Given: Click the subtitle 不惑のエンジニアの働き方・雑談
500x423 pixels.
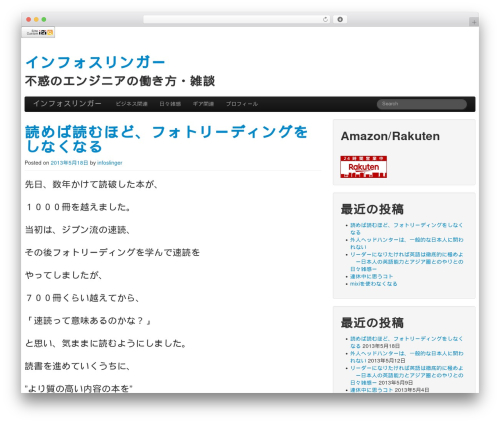Looking at the screenshot, I should pos(120,81).
